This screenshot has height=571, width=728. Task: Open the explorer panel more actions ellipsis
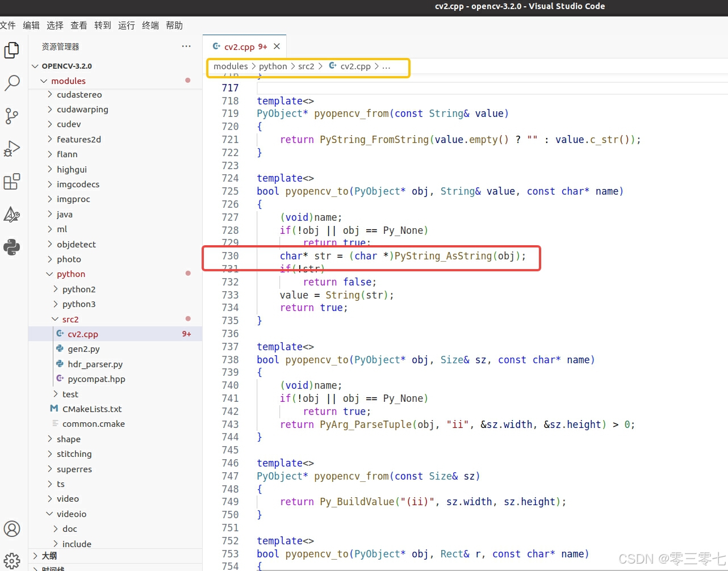pyautogui.click(x=186, y=46)
